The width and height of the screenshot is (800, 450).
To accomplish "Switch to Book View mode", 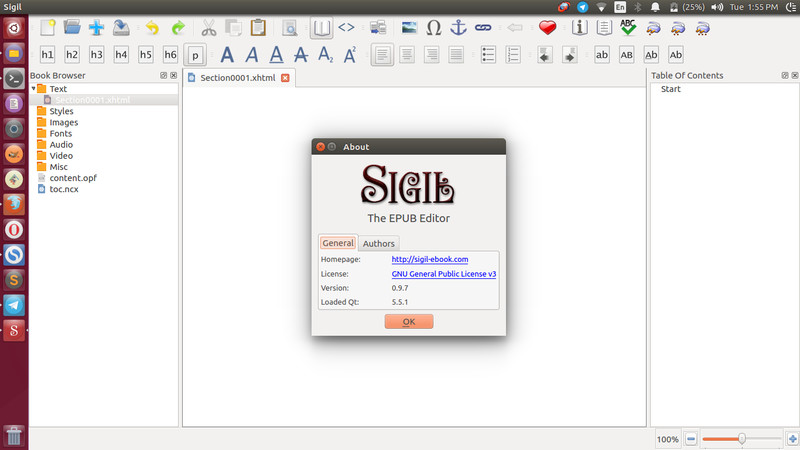I will [x=321, y=28].
